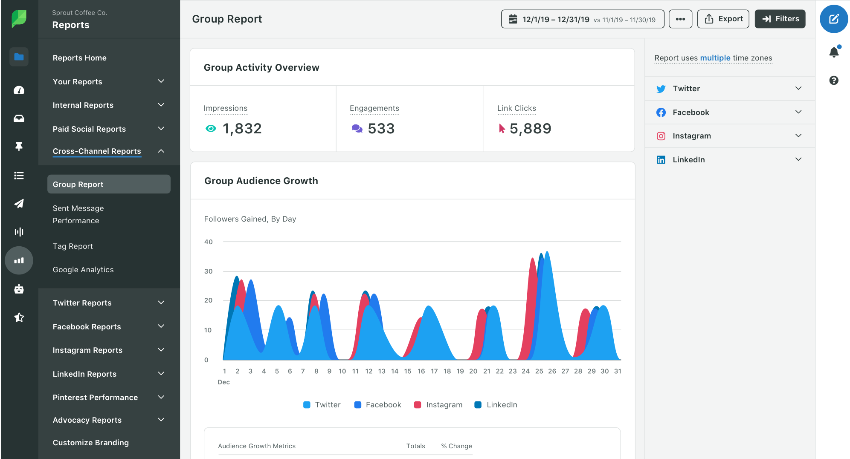The width and height of the screenshot is (850, 459).
Task: Go to Reports Home
Action: click(79, 58)
